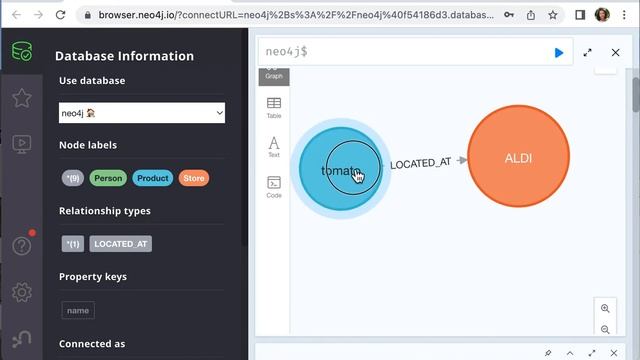Focus the neo4j$ query input field
This screenshot has width=640, height=360.
tap(404, 52)
